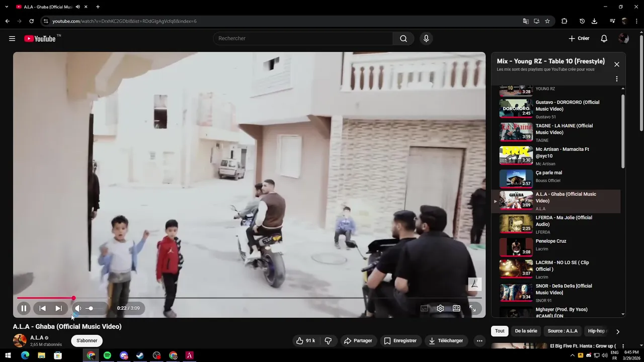The height and width of the screenshot is (362, 644).
Task: Play SNOR - De9a De9a from playlist
Action: coord(556,292)
